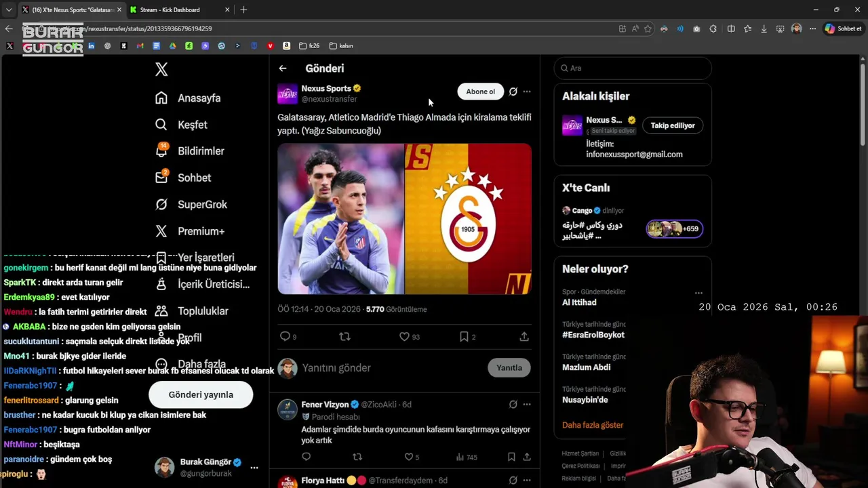
Task: Click Abone ol on Nexus Sports
Action: 481,91
